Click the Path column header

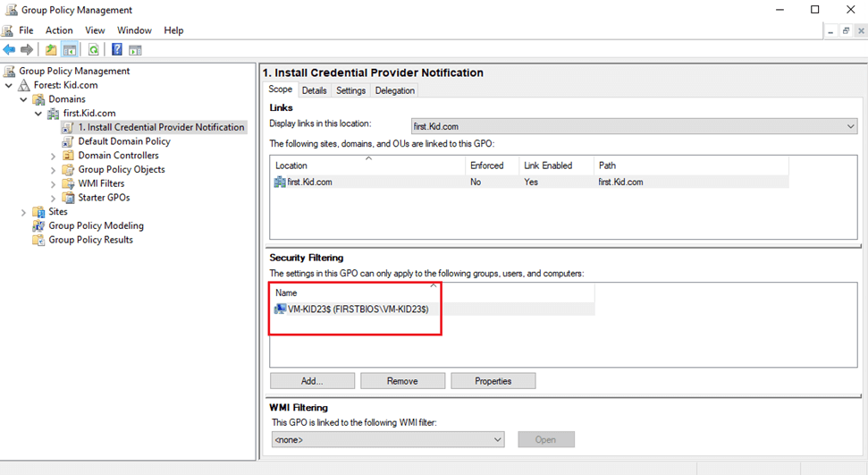(x=691, y=165)
